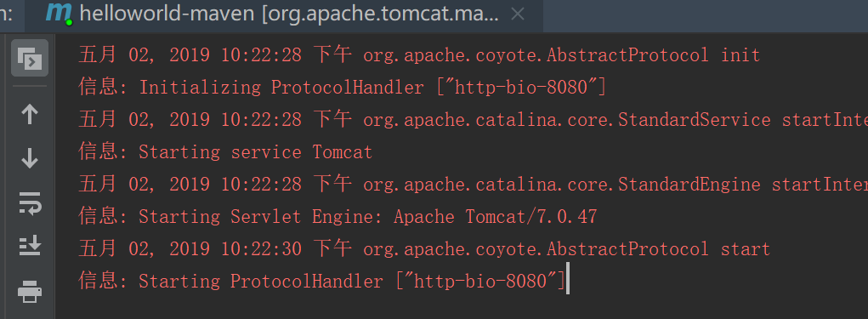Open the Print console output icon
This screenshot has width=868, height=319.
coord(30,291)
